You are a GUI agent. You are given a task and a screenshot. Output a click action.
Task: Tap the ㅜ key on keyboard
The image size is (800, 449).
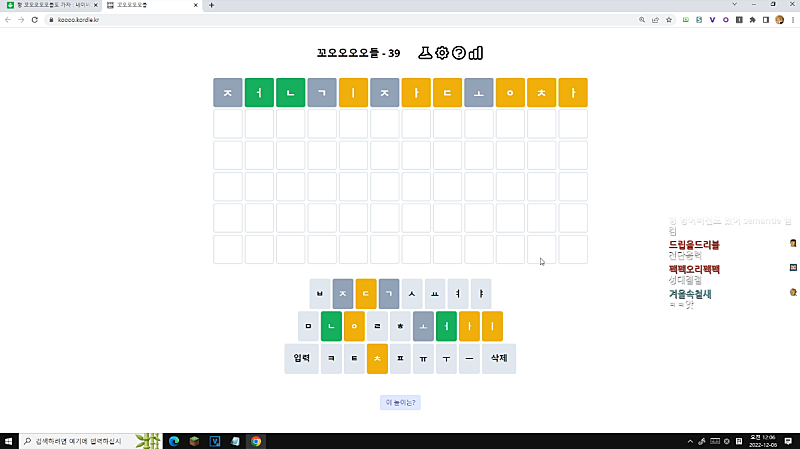pos(446,359)
